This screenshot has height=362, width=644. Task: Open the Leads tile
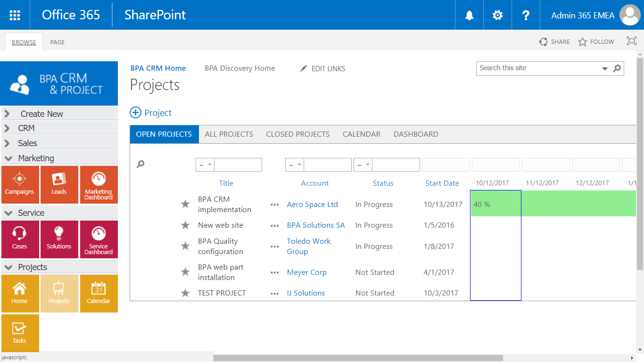(59, 184)
